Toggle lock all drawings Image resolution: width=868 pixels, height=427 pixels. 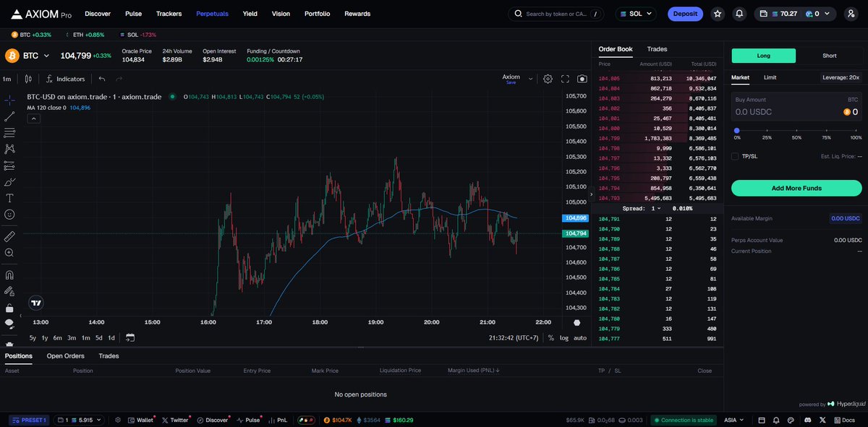coord(9,308)
